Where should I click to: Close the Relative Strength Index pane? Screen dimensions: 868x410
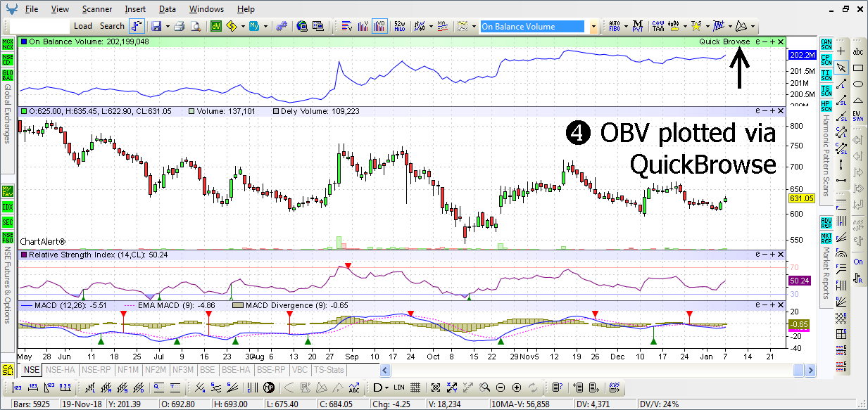coord(780,254)
